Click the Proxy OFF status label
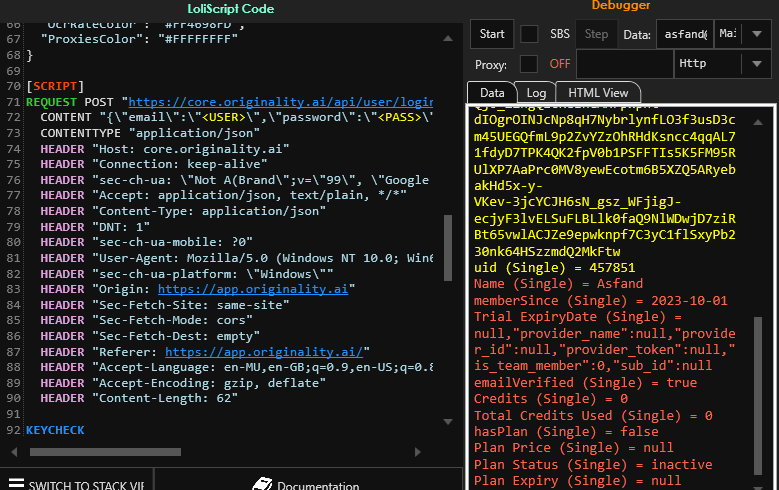The height and width of the screenshot is (490, 779). [560, 64]
